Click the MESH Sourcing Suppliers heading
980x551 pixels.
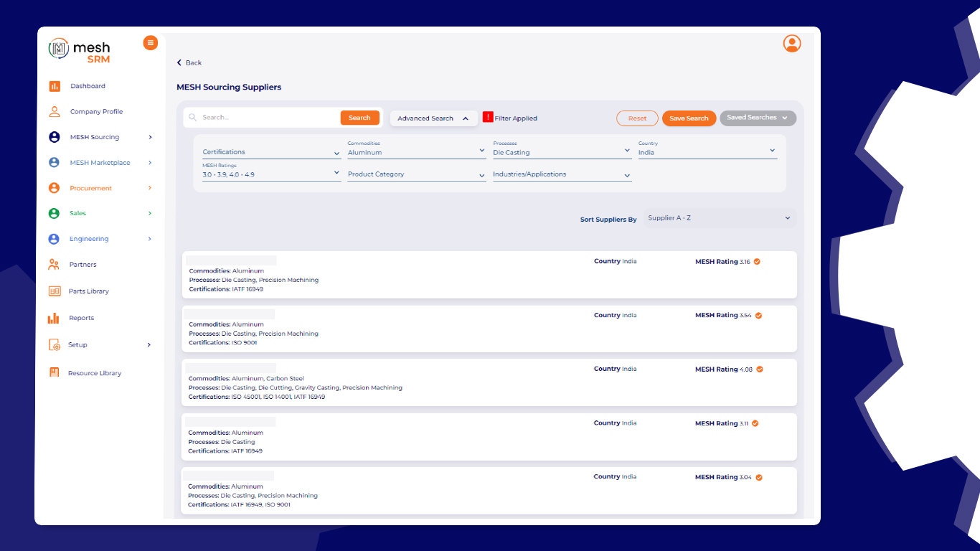229,87
